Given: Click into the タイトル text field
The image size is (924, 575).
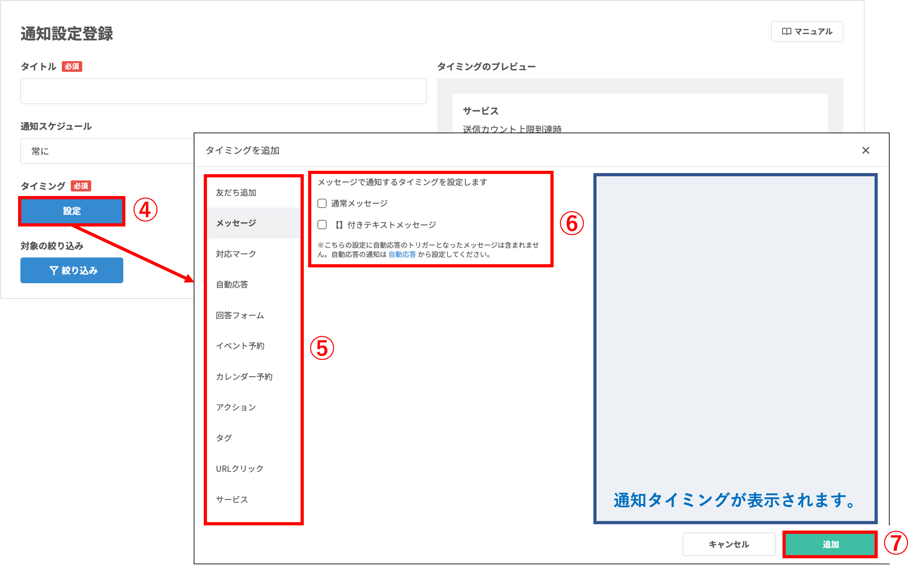Looking at the screenshot, I should (x=223, y=91).
